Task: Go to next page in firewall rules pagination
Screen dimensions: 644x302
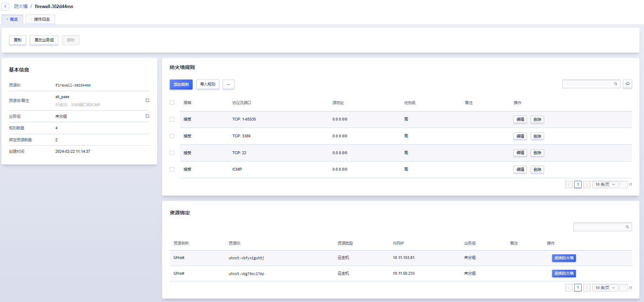Action: (x=587, y=185)
